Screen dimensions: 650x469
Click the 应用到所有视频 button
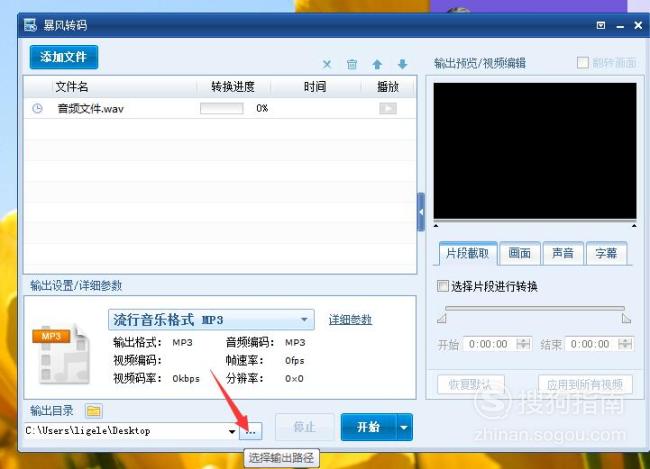point(585,385)
